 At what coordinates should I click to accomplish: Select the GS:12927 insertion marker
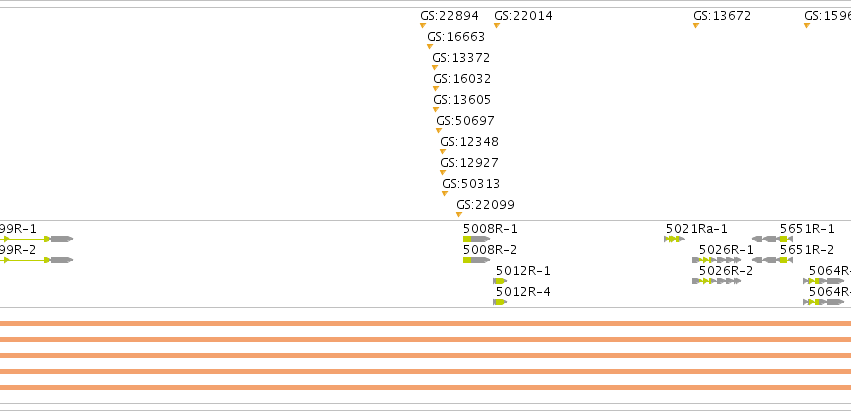tap(443, 173)
